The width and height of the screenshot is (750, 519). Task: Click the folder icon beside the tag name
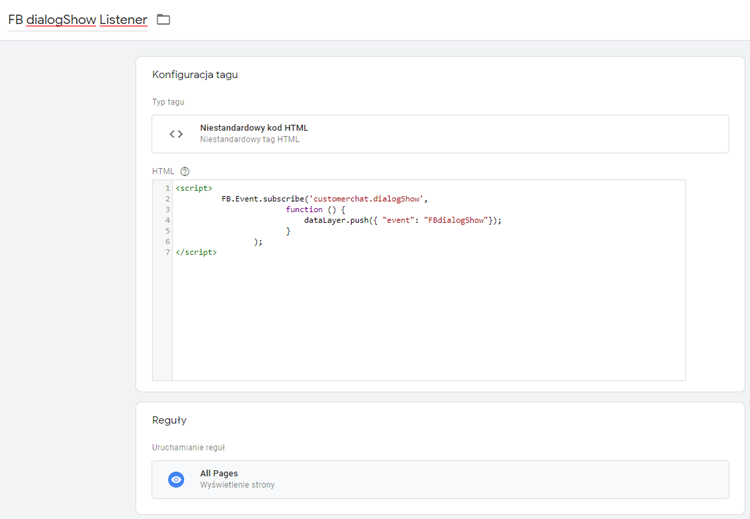click(163, 20)
